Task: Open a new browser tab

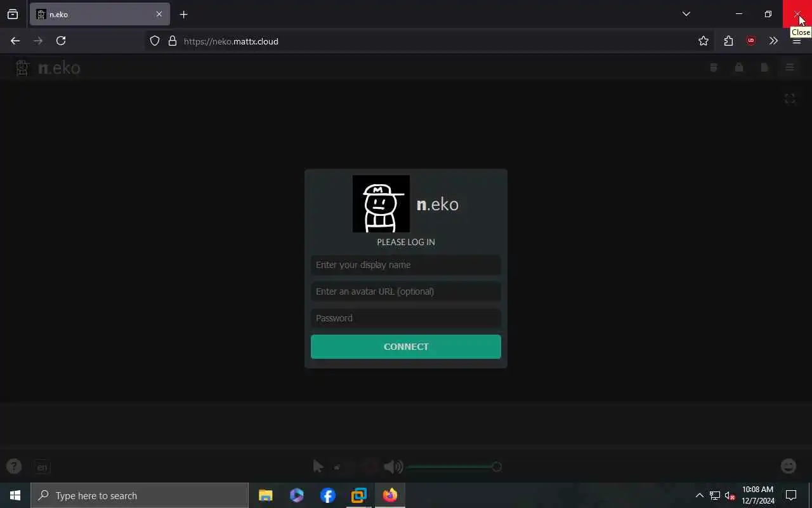Action: 183,14
